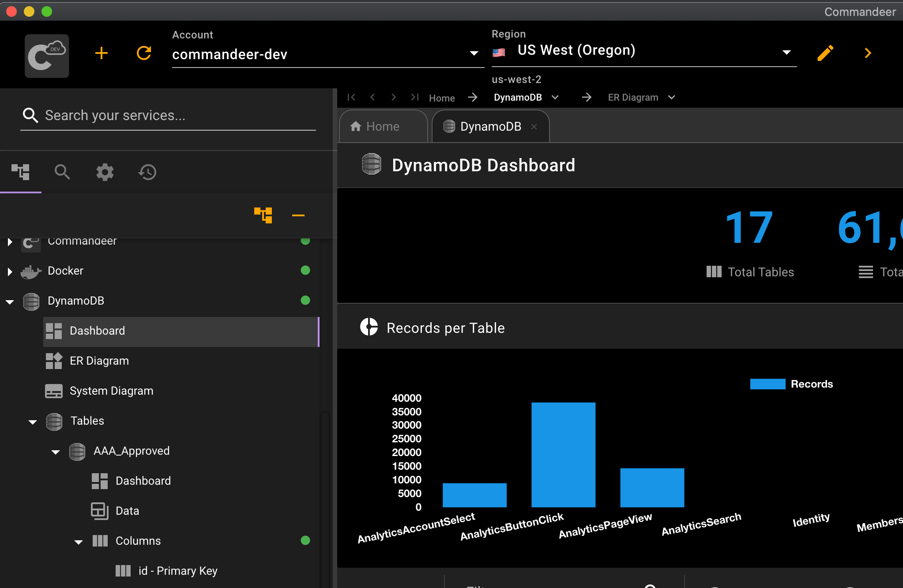Collapse the AAA_Approved table node
The height and width of the screenshot is (588, 903).
click(55, 452)
